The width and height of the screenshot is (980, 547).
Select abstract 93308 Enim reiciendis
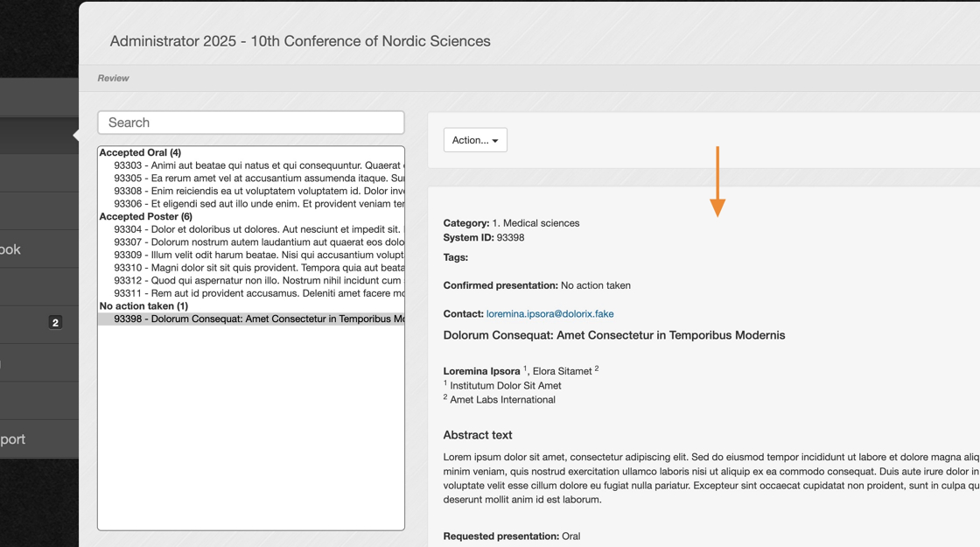coord(251,191)
